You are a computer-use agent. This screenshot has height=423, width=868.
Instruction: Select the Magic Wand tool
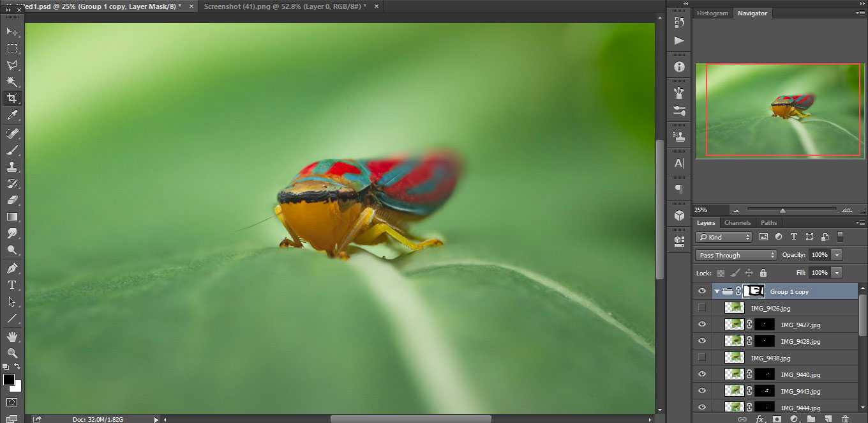tap(12, 82)
